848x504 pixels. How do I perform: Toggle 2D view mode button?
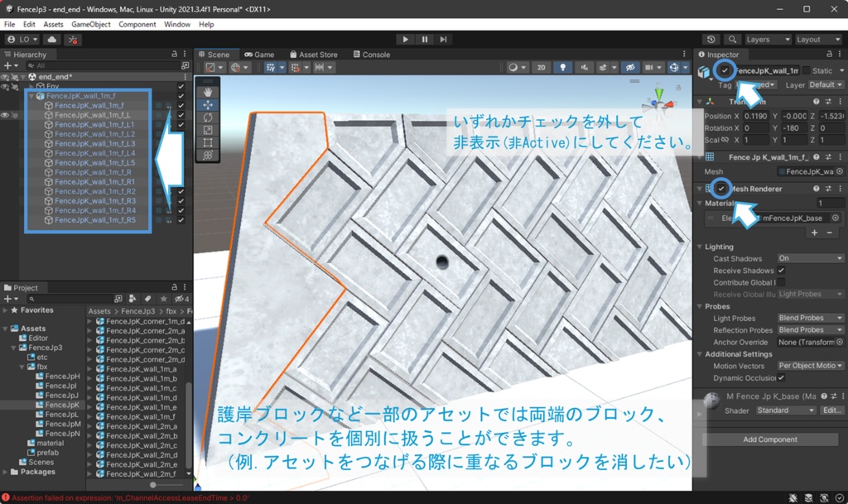click(541, 68)
